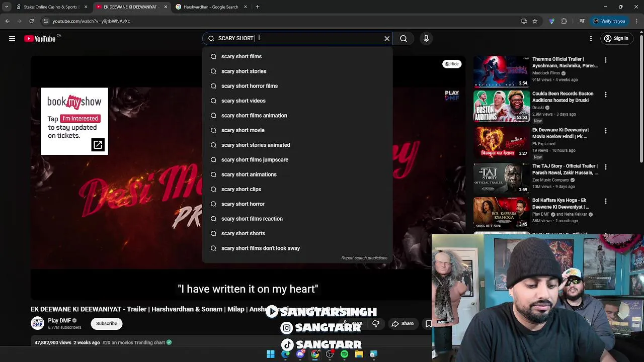The image size is (644, 362).
Task: Open options menu for Bol Kaffara Kya Hoga
Action: (606, 201)
